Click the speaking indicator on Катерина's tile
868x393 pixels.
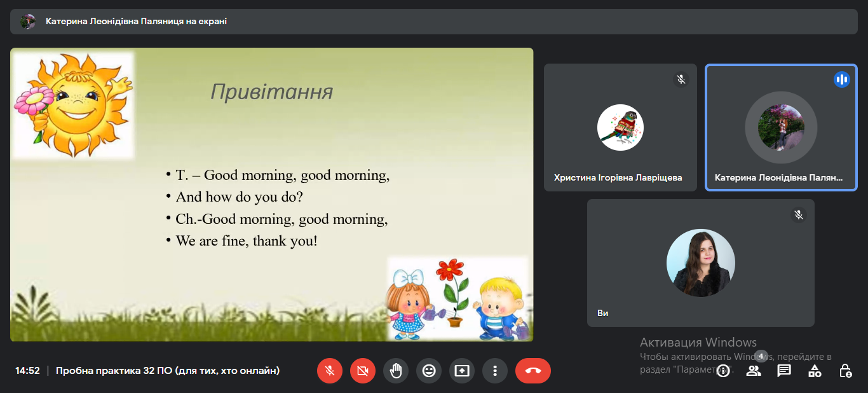coord(842,79)
